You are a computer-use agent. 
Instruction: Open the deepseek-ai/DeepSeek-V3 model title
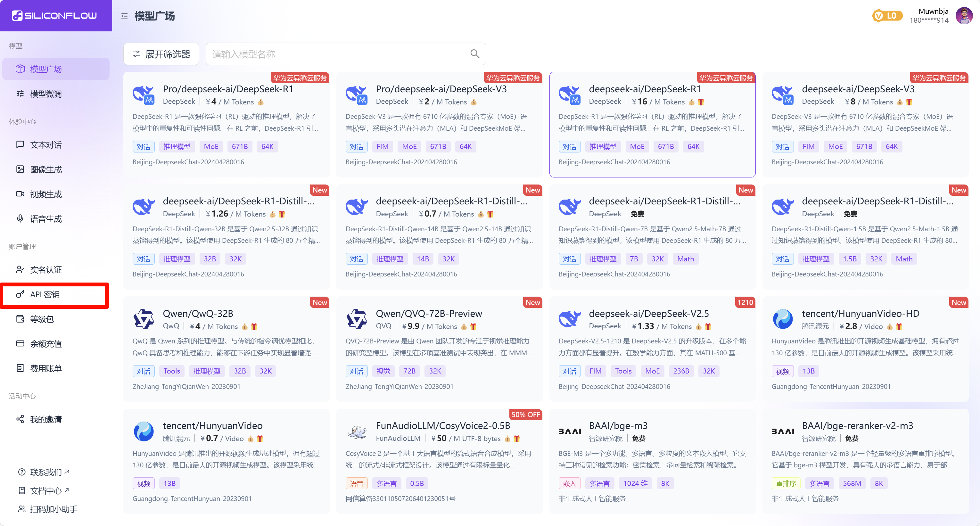click(858, 89)
